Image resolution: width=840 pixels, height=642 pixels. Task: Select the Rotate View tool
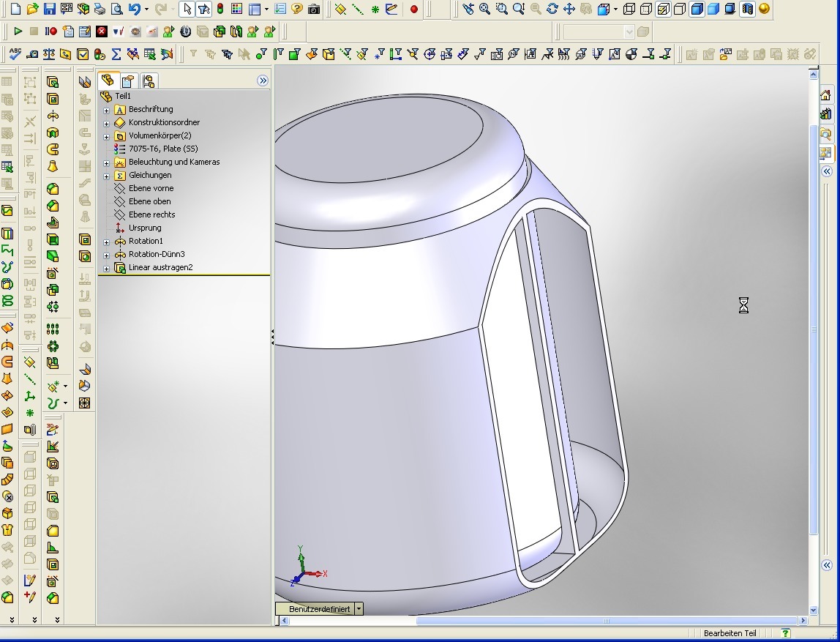(x=552, y=10)
